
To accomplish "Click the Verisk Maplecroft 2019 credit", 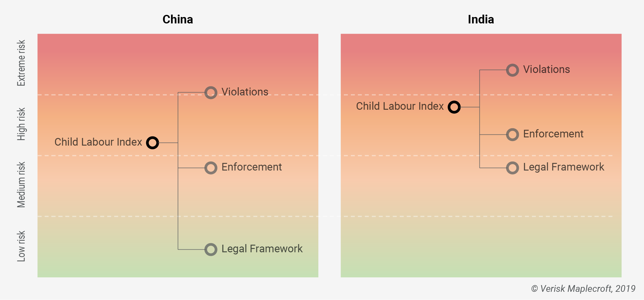I will pyautogui.click(x=583, y=288).
